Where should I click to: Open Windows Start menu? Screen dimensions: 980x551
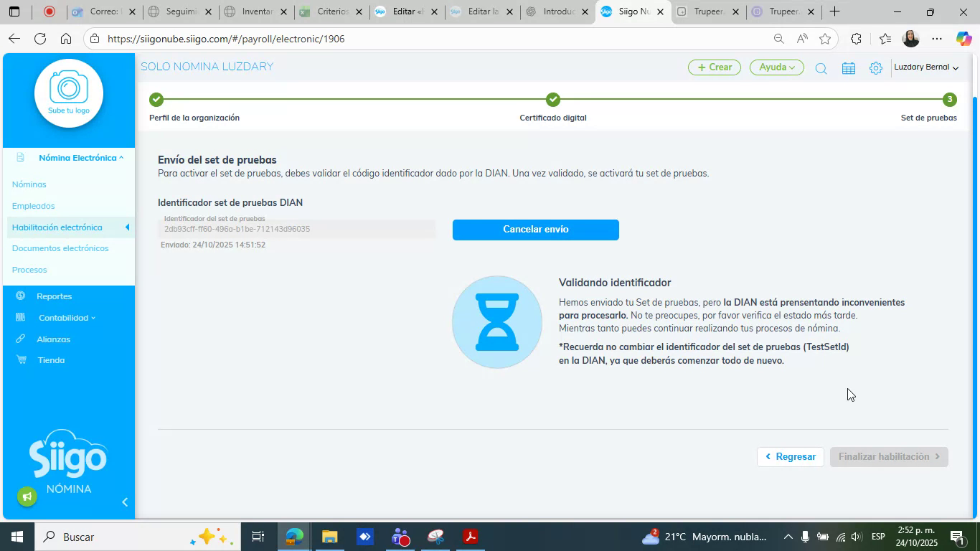(x=16, y=537)
